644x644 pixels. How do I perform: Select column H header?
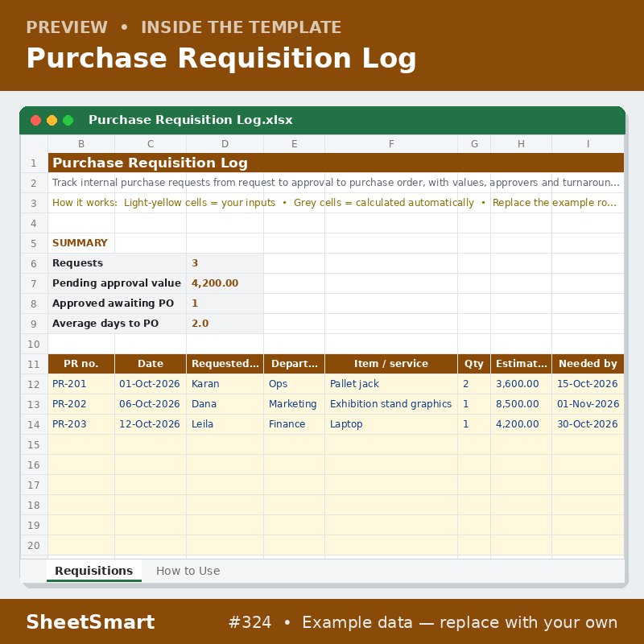tap(521, 144)
